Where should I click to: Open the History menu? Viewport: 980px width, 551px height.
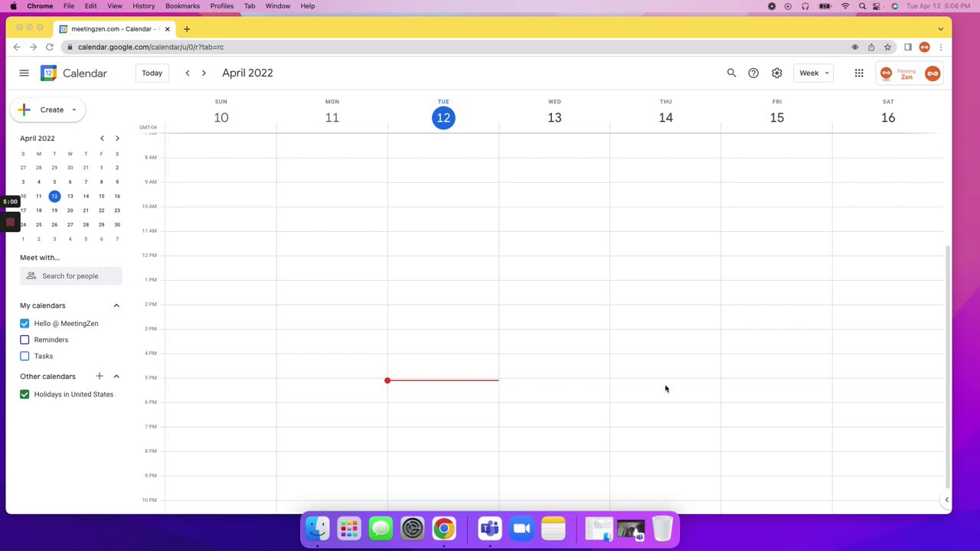point(144,6)
